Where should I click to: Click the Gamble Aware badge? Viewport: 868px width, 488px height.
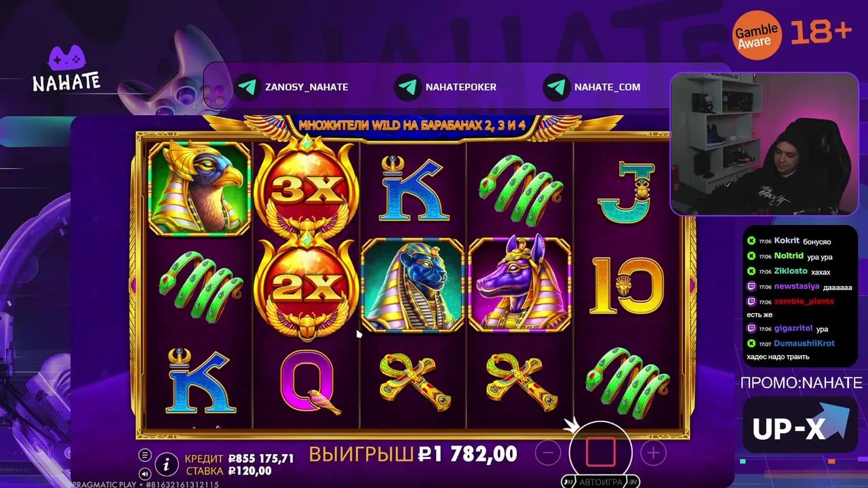(756, 35)
